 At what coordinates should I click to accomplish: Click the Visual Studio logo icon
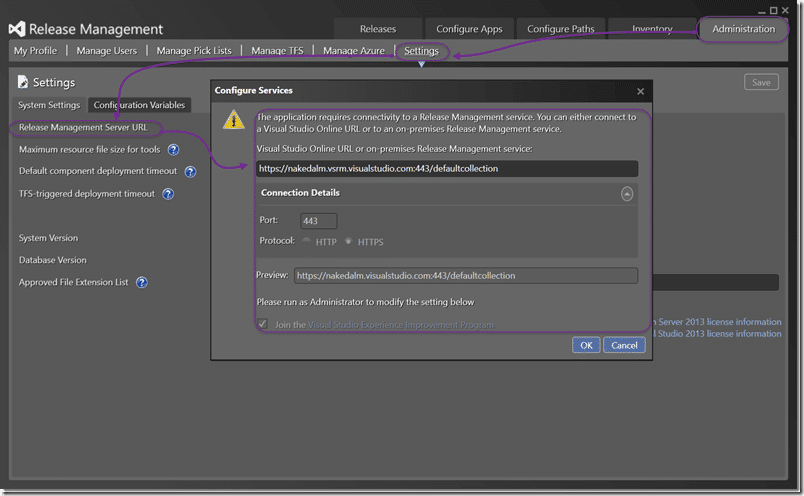pos(17,29)
